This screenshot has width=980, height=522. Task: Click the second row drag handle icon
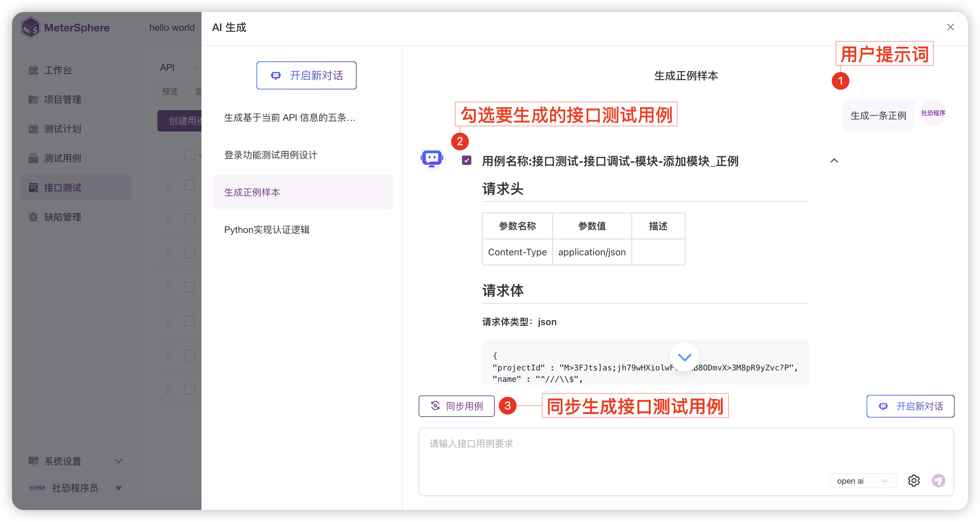coord(168,219)
